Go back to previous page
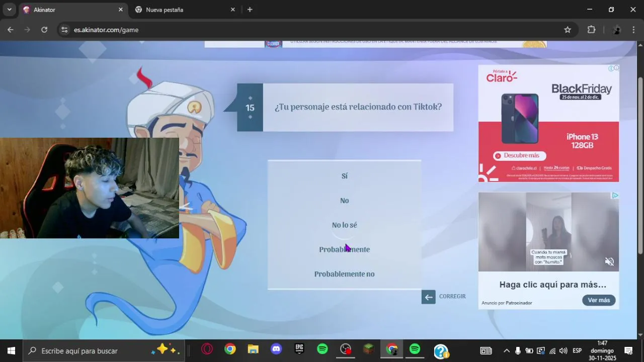Viewport: 644px width, 362px height. pyautogui.click(x=11, y=30)
